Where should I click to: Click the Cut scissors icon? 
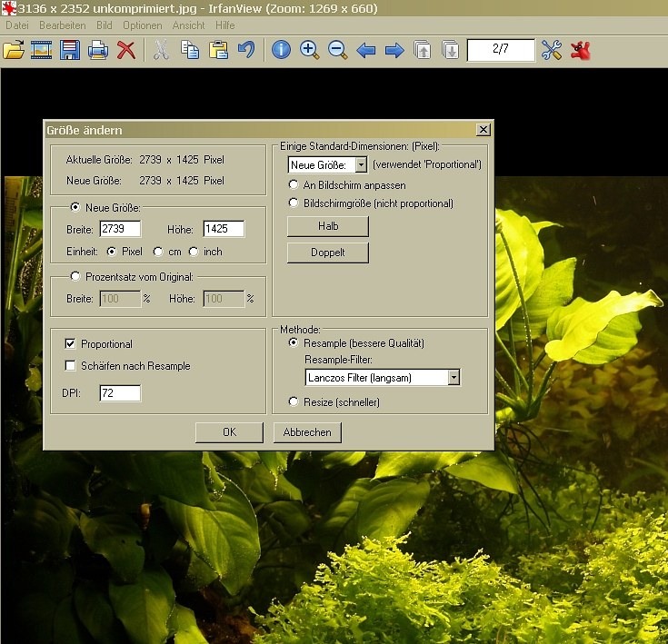pos(161,50)
